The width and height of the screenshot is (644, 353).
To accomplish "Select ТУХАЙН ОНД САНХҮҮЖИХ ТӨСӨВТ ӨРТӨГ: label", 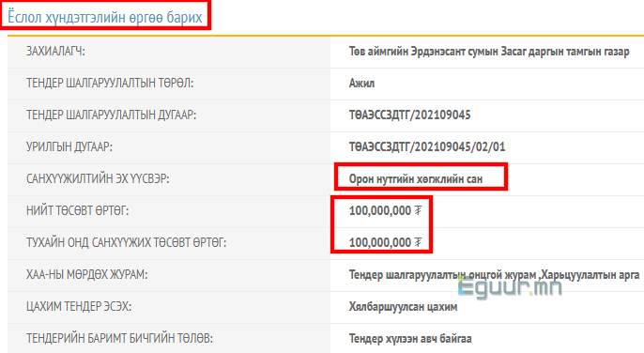I will pyautogui.click(x=126, y=242).
